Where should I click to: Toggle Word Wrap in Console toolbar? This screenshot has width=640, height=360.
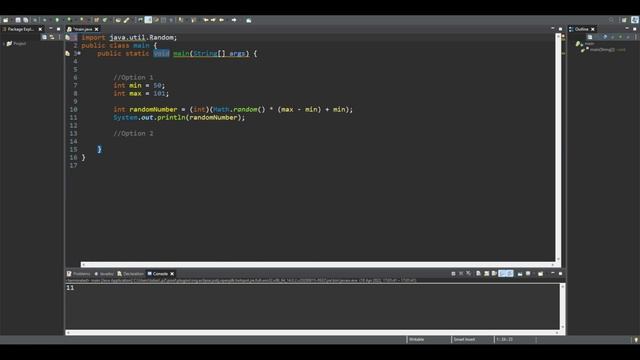[x=494, y=273]
